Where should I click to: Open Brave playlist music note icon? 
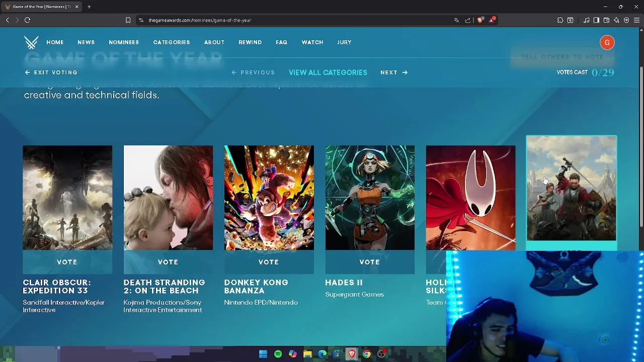tap(586, 20)
